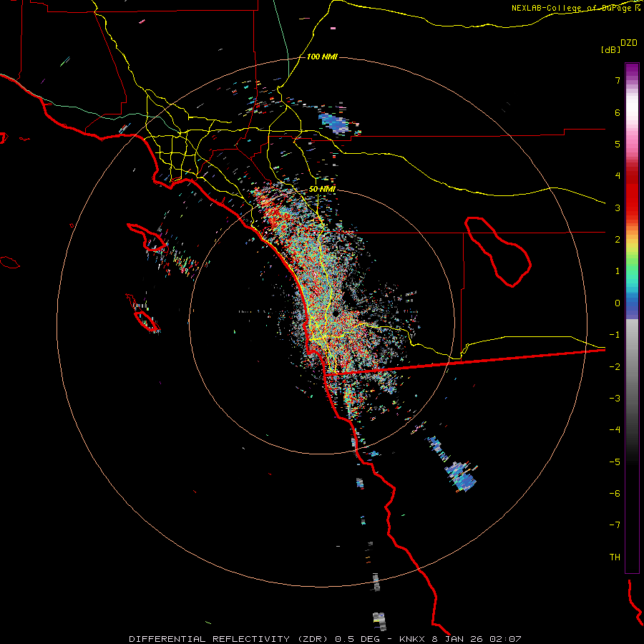Click the Differential Reflectivity caption at bottom
The image size is (644, 644).
click(x=325, y=639)
